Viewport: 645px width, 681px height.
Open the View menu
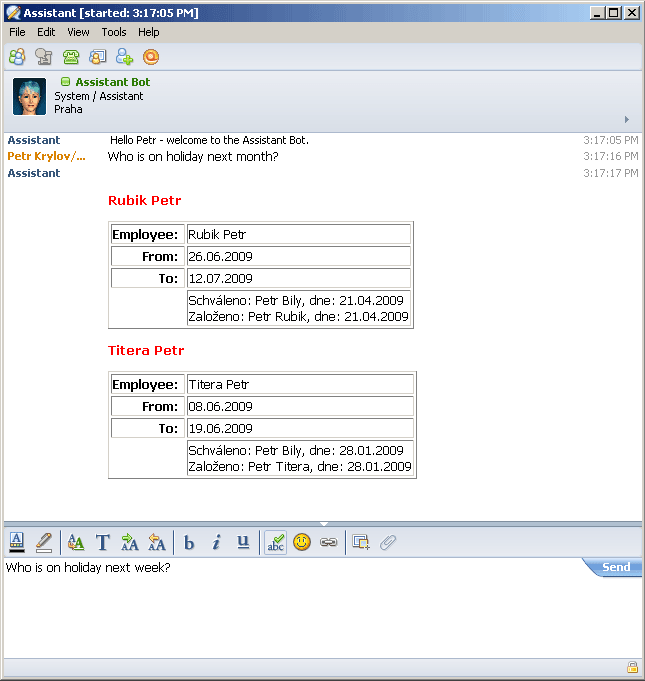pos(78,32)
